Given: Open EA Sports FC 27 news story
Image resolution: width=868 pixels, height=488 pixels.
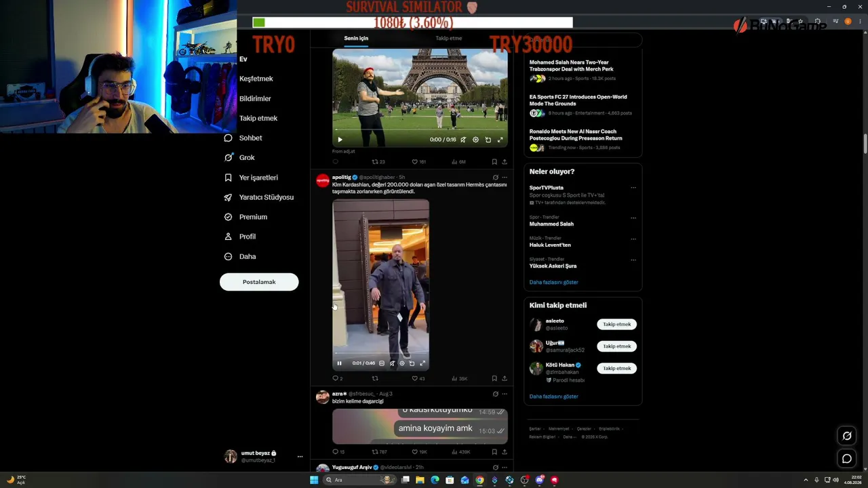Looking at the screenshot, I should click(583, 105).
